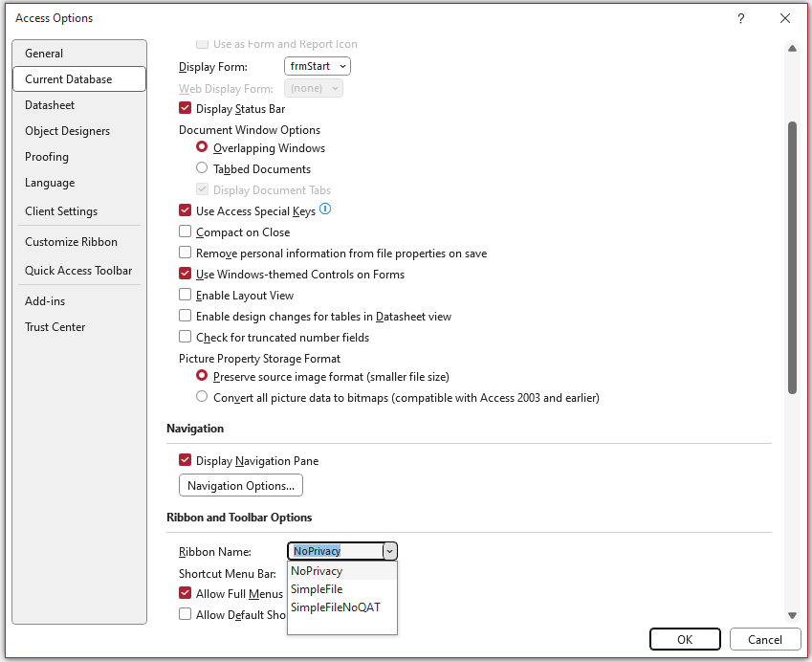Click the info icon beside Use Access Special Keys
812x662 pixels.
[325, 209]
